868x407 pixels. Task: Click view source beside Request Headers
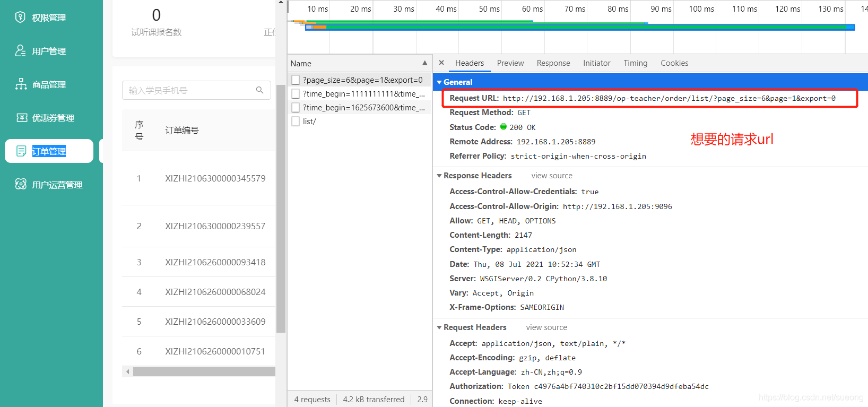pos(546,327)
